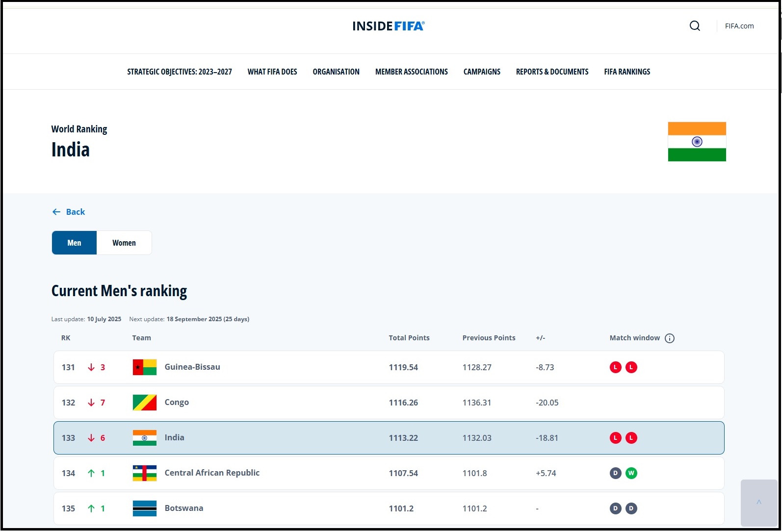Open What FIFA Does menu
782x532 pixels.
272,72
